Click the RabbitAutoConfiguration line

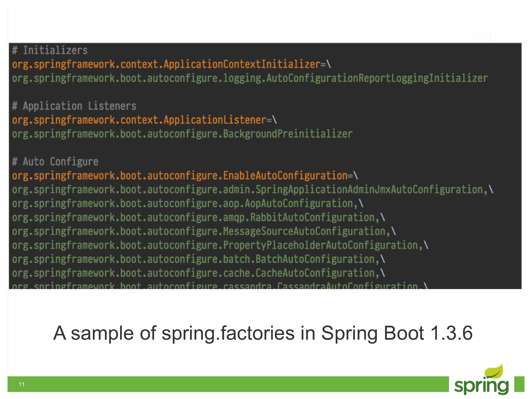click(x=198, y=217)
